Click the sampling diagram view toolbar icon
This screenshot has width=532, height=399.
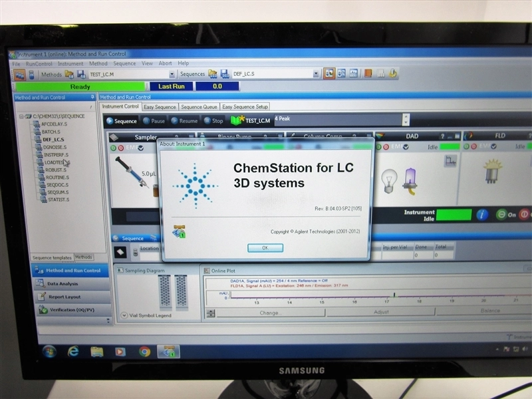click(x=341, y=73)
